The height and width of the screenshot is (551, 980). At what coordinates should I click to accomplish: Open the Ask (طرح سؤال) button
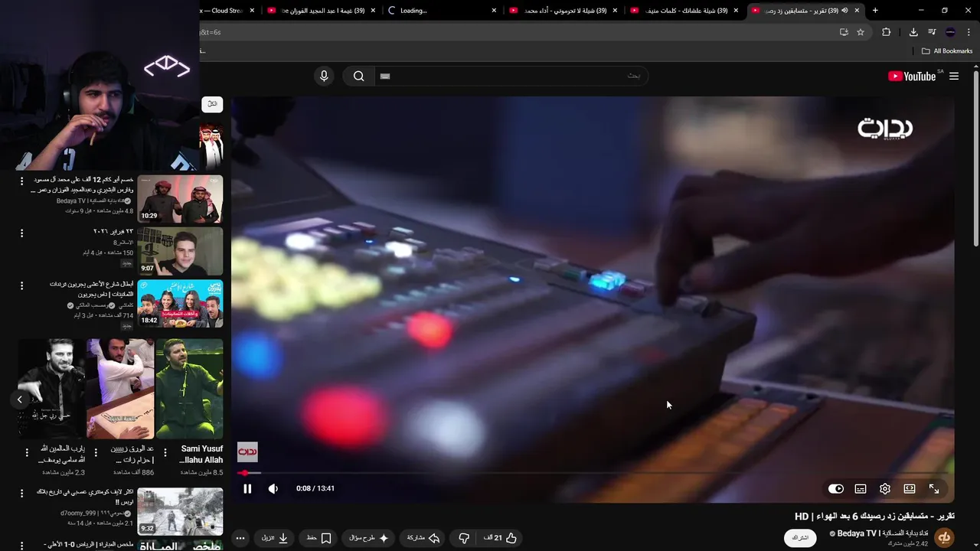pos(369,538)
